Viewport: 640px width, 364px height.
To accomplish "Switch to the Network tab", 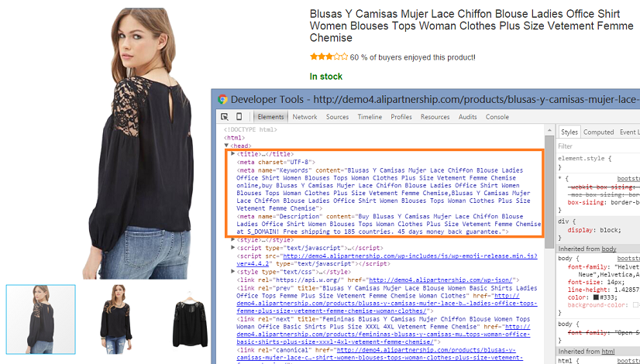I will point(305,117).
